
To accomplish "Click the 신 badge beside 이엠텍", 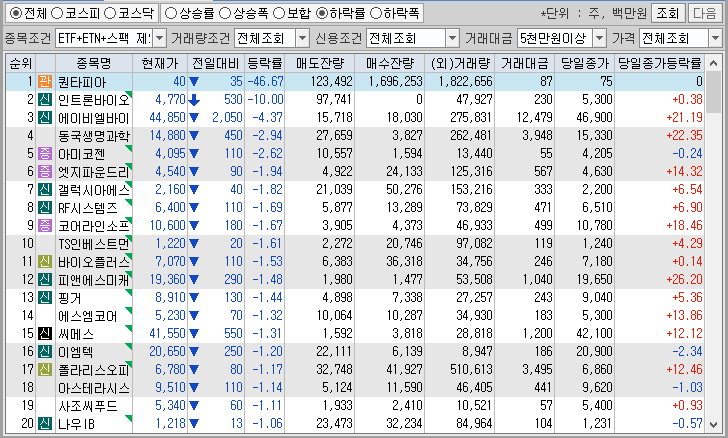I will click(45, 351).
